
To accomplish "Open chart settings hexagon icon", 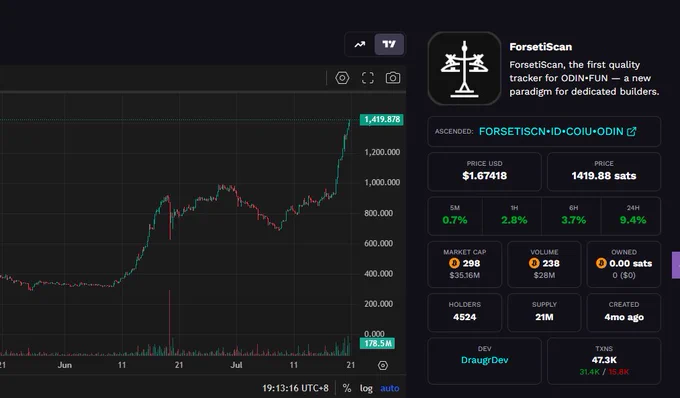I will pyautogui.click(x=342, y=78).
